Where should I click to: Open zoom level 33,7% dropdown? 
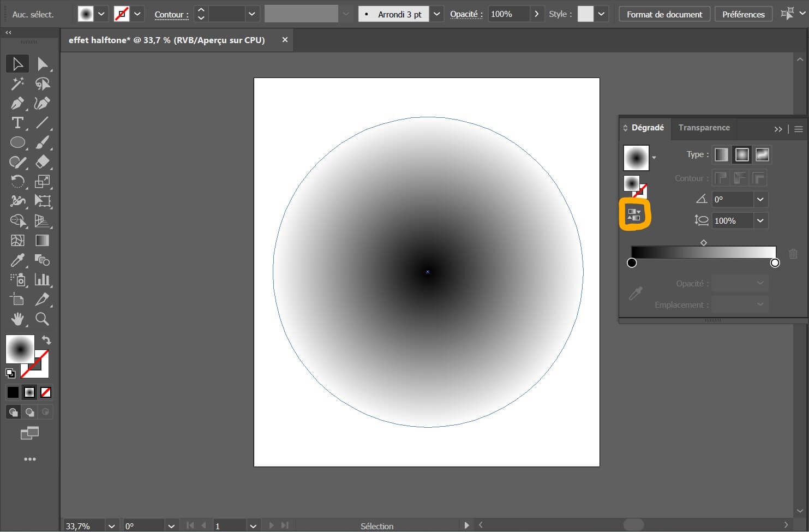[111, 526]
